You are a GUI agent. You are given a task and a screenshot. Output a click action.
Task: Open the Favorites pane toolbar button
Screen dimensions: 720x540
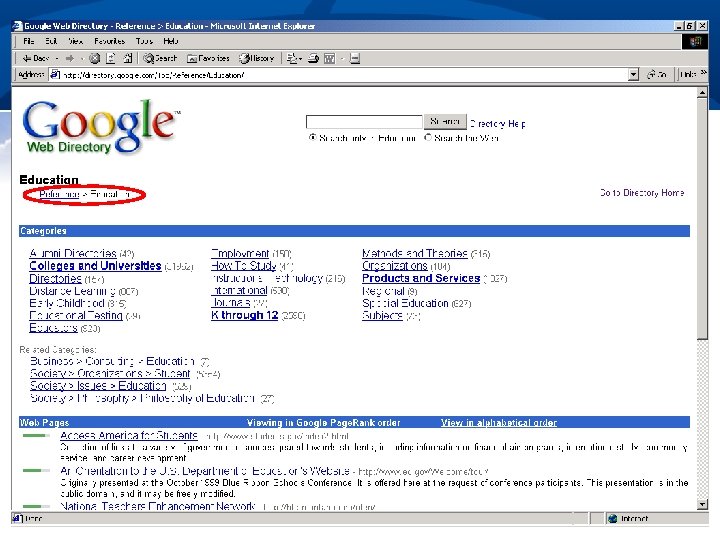tap(208, 58)
